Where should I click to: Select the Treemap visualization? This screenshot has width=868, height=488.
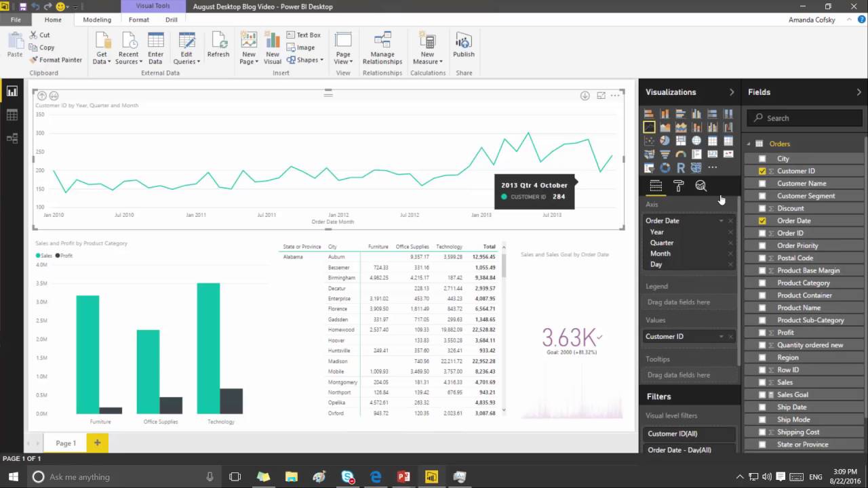pyautogui.click(x=681, y=140)
